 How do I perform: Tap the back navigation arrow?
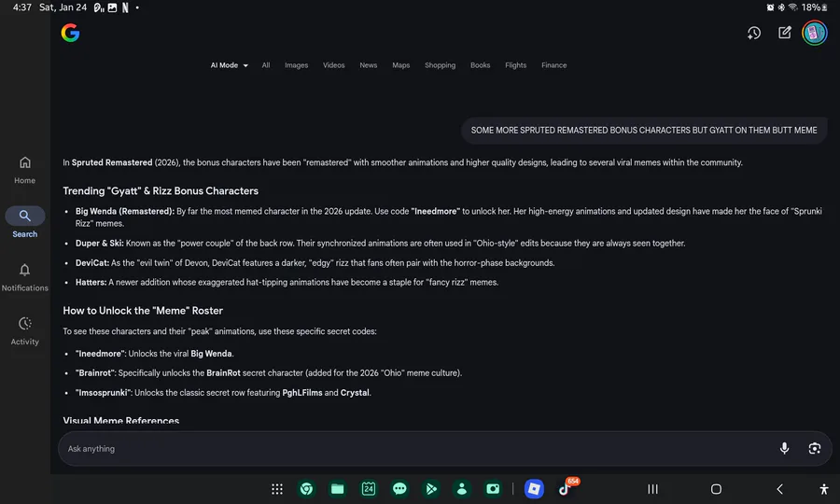780,489
